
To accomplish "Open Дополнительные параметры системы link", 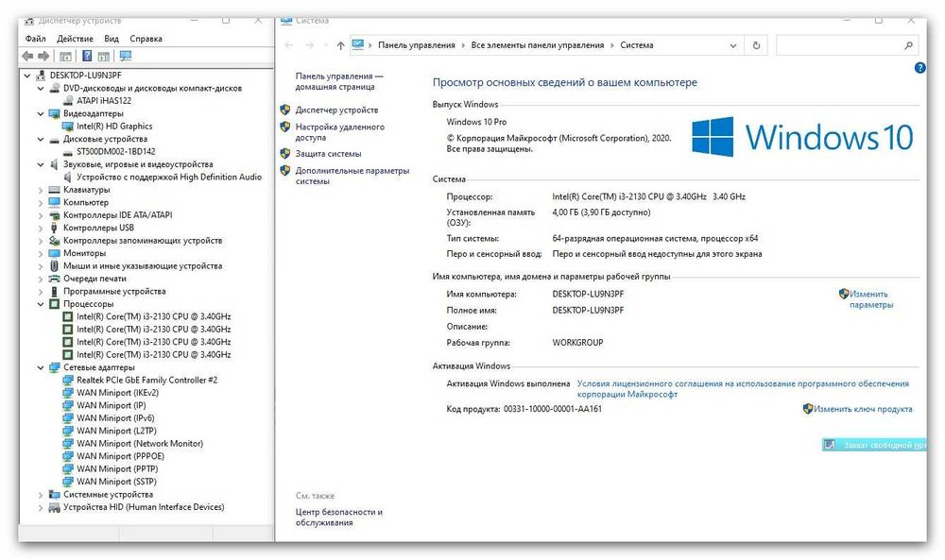I will coord(352,176).
